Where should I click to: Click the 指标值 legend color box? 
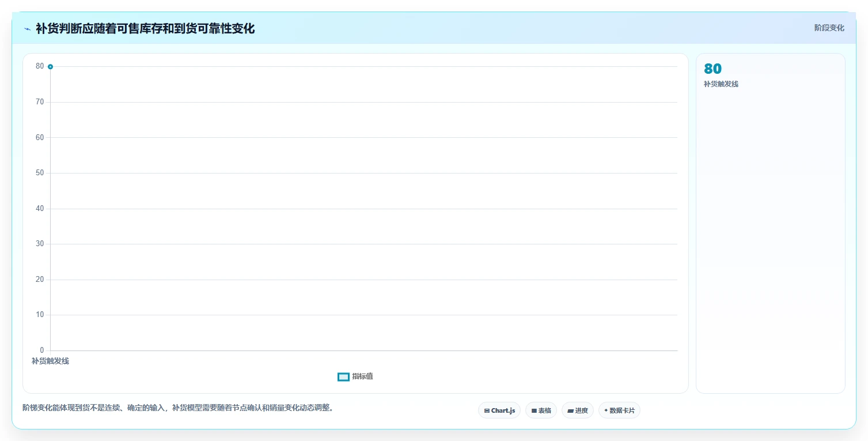pos(343,376)
